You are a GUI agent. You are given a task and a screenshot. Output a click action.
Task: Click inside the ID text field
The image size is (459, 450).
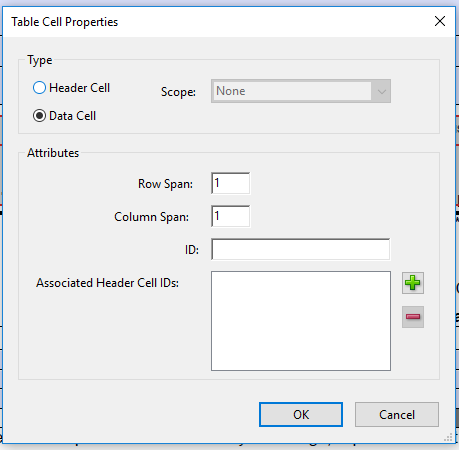tap(300, 249)
